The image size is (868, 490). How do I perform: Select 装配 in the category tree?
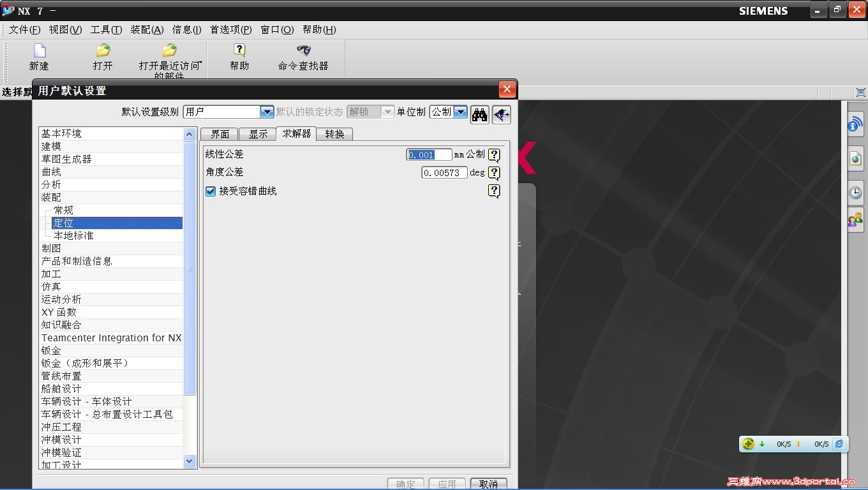(x=52, y=197)
